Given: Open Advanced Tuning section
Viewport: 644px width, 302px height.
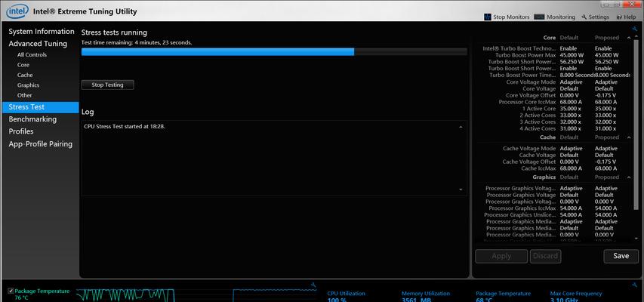Looking at the screenshot, I should click(38, 44).
